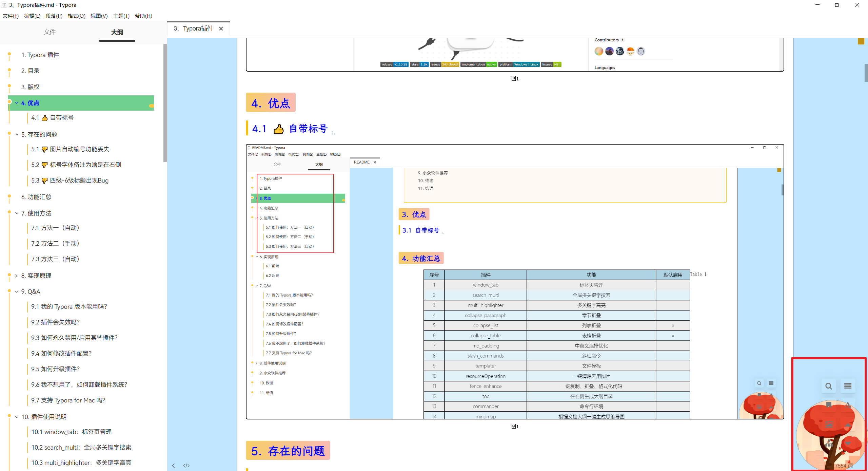Expand the '8. 实现原理' outline node
Screen dimensions: 868x471
pos(17,276)
